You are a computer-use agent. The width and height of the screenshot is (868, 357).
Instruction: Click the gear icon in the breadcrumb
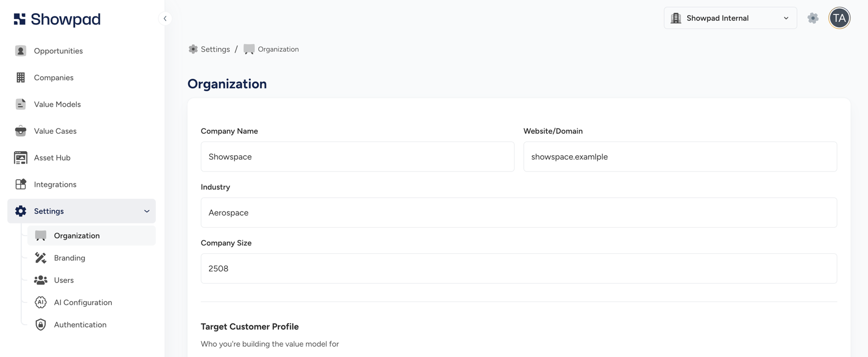coord(193,49)
